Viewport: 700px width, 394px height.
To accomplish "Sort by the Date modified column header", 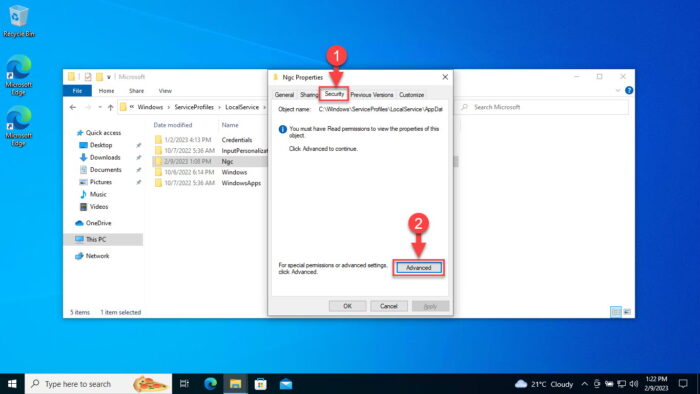I will (173, 125).
